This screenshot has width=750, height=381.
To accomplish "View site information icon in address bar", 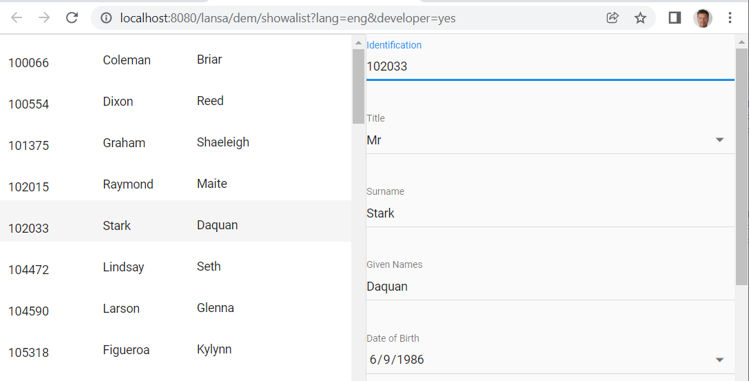I will [106, 18].
